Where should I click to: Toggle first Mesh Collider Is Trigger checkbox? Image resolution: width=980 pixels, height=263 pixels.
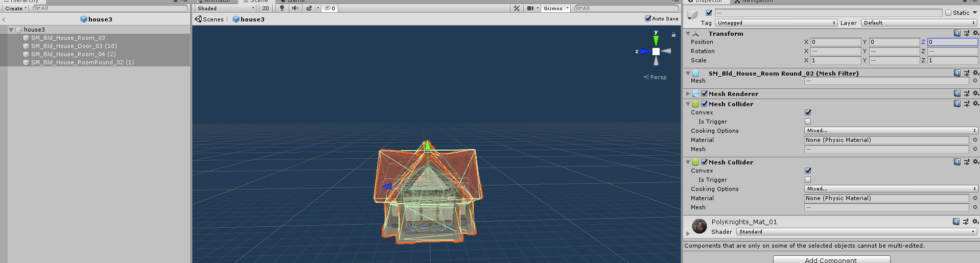(808, 122)
